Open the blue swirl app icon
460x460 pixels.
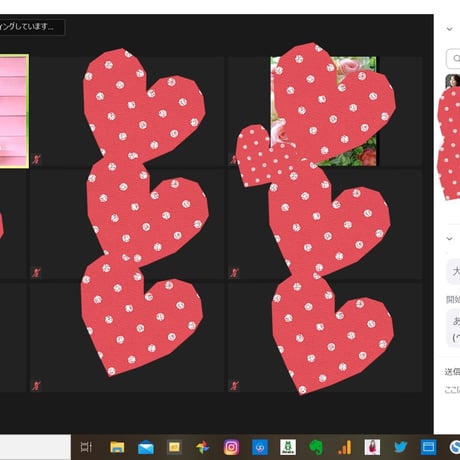click(x=260, y=448)
